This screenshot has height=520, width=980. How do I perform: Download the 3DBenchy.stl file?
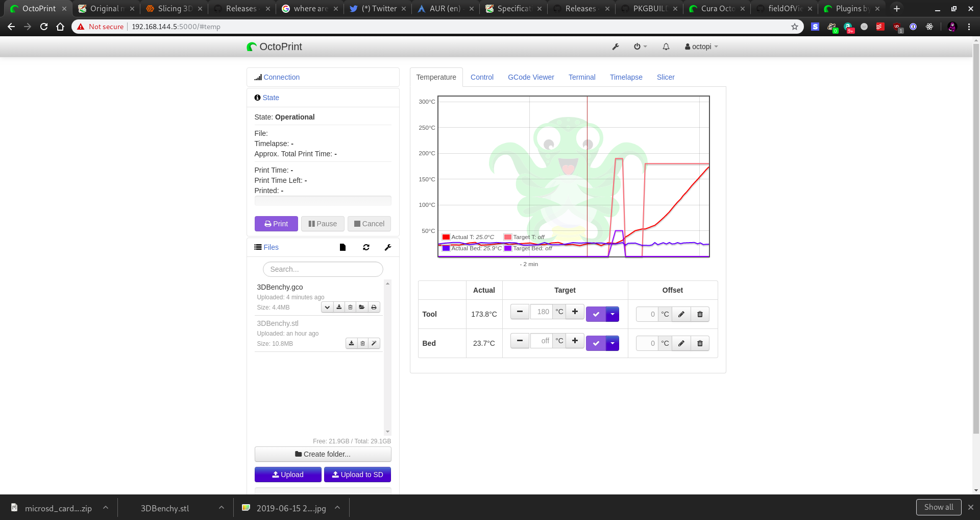point(351,343)
